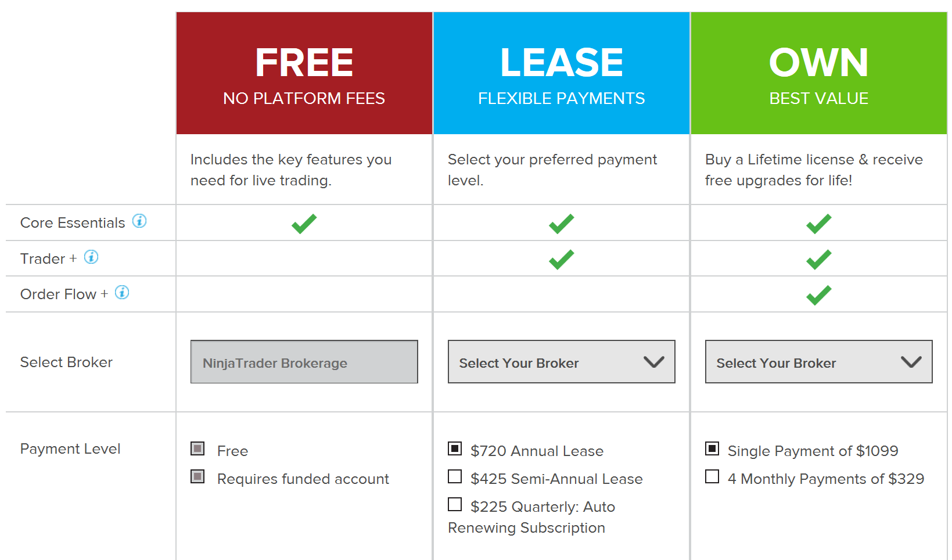The width and height of the screenshot is (952, 560).
Task: Choose $225 Quarterly auto-renewing subscription
Action: 455,504
